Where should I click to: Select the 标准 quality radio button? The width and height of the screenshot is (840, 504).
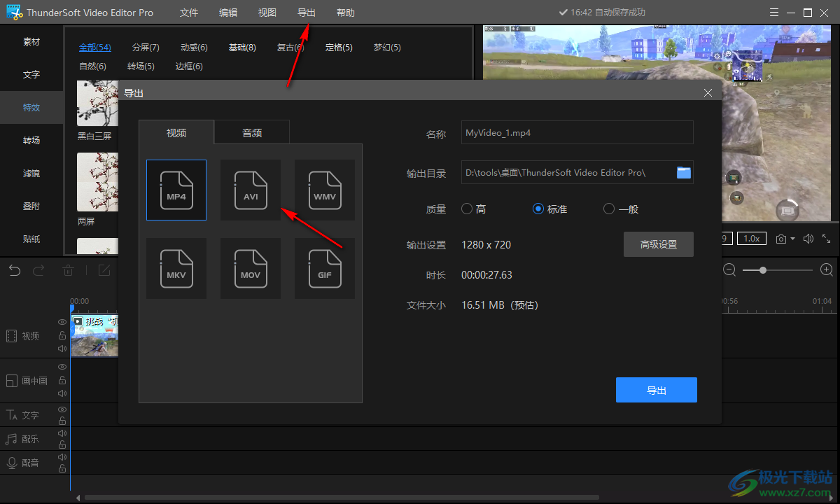click(538, 209)
